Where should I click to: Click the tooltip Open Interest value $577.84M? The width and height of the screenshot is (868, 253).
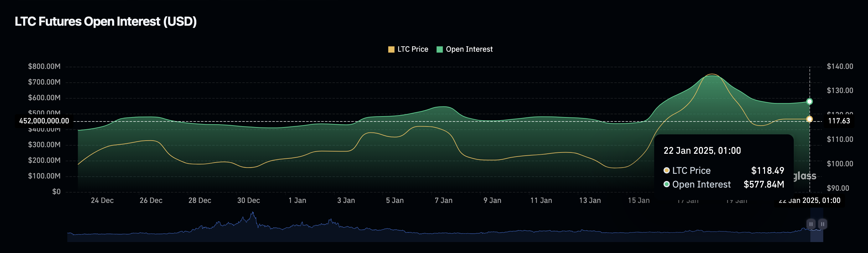[x=764, y=185]
